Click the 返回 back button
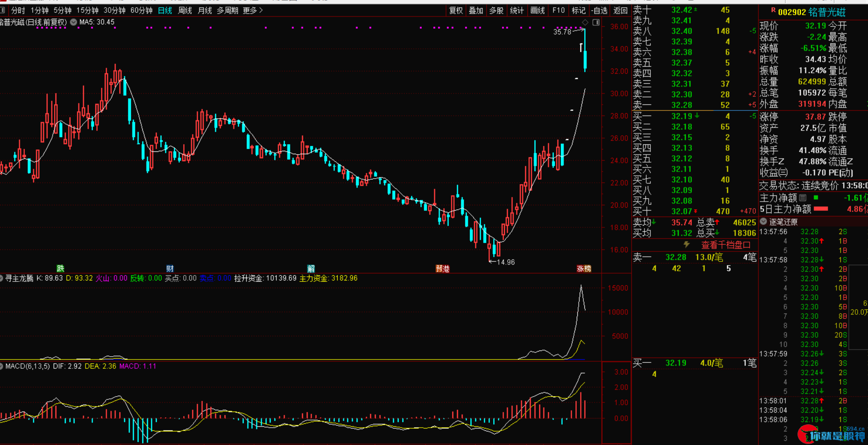The height and width of the screenshot is (445, 868). (x=620, y=10)
